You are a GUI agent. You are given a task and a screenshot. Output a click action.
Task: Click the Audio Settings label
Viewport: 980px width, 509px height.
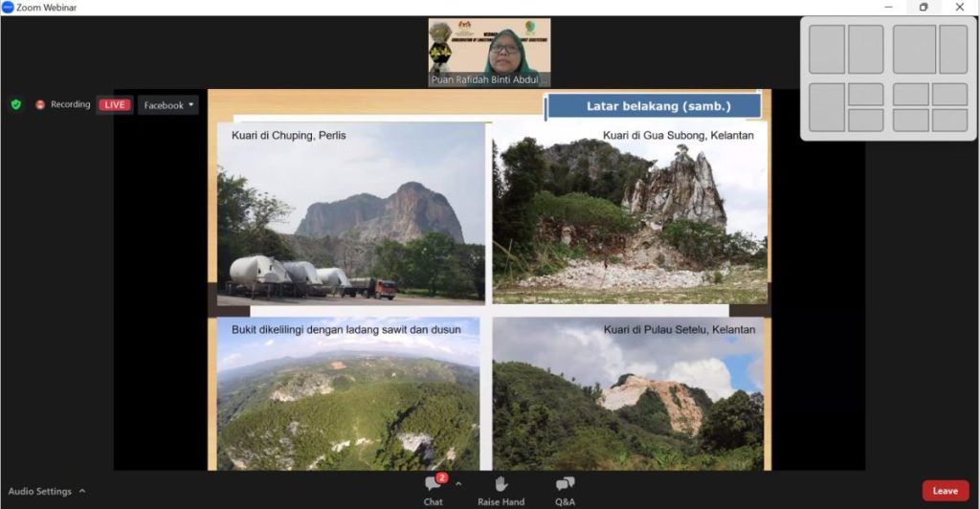tap(40, 491)
